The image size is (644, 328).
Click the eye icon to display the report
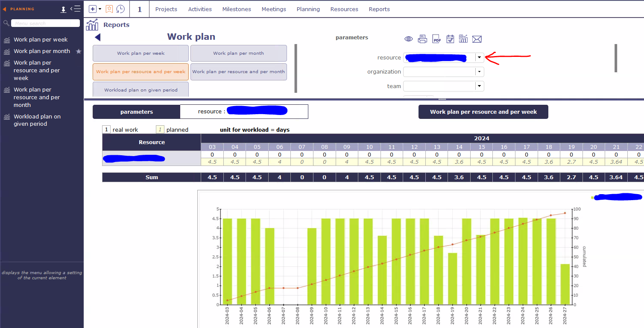(409, 39)
